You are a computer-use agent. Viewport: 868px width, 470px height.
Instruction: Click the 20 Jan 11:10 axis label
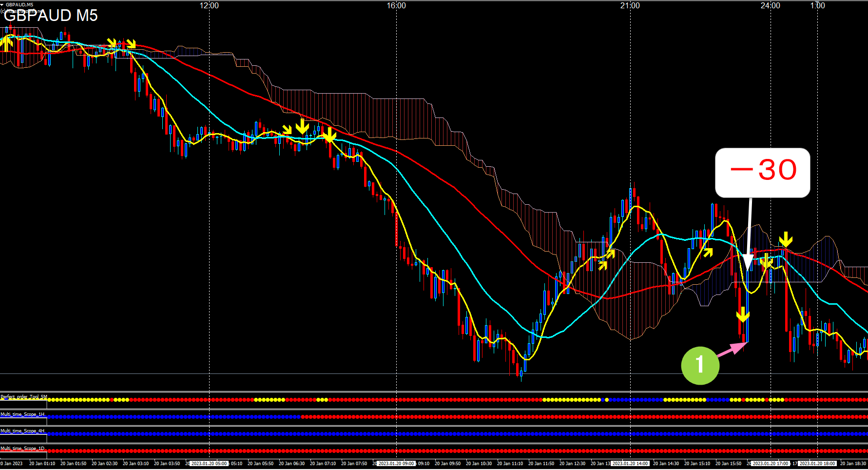[510, 464]
